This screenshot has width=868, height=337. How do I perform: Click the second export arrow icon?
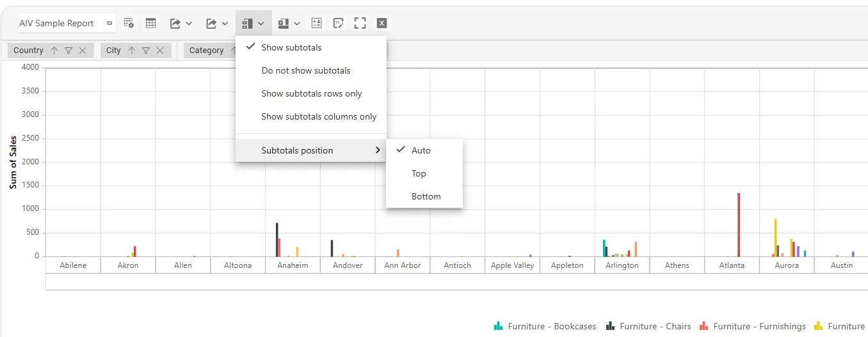tap(211, 23)
